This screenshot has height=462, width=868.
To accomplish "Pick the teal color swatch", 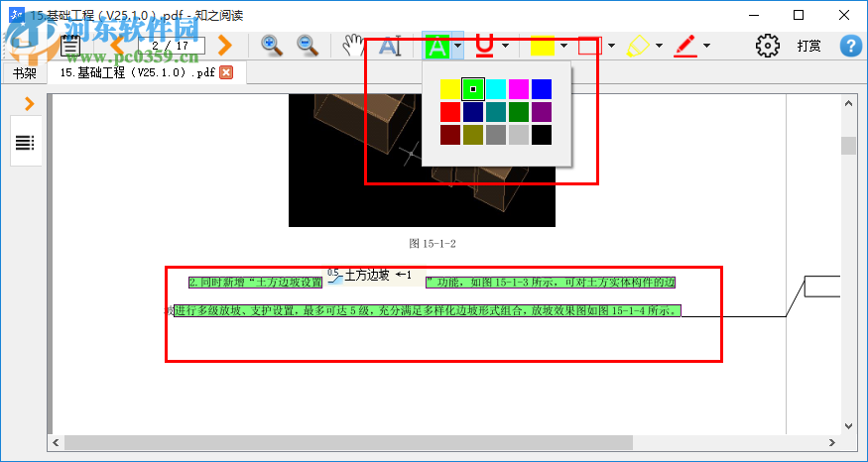I will click(x=496, y=112).
